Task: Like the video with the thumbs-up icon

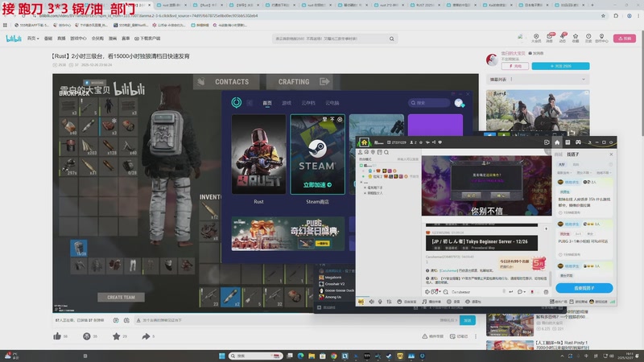Action: coord(57,336)
